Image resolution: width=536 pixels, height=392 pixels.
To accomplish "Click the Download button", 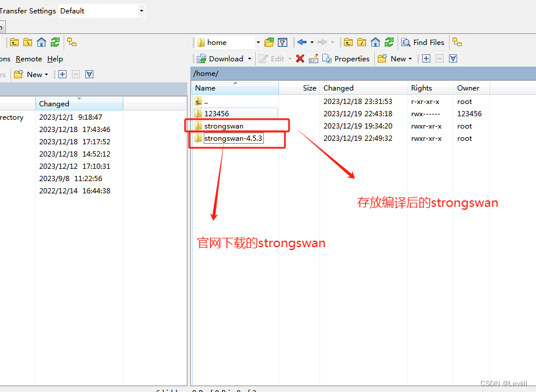I will click(x=220, y=59).
